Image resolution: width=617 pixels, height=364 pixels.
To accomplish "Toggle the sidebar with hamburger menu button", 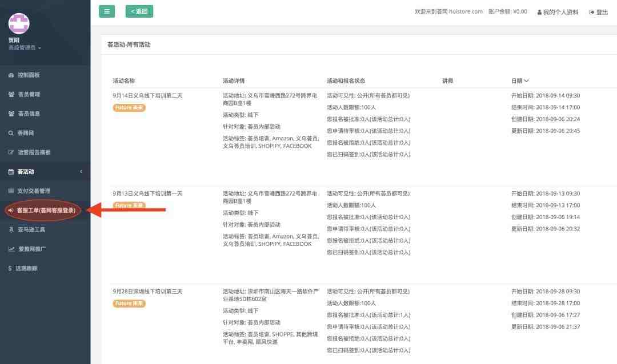I will click(107, 11).
